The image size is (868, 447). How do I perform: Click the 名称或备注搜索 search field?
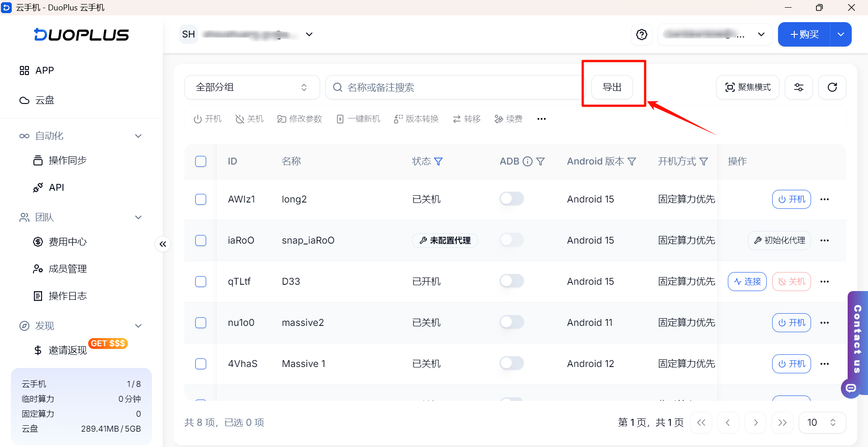[x=454, y=87]
